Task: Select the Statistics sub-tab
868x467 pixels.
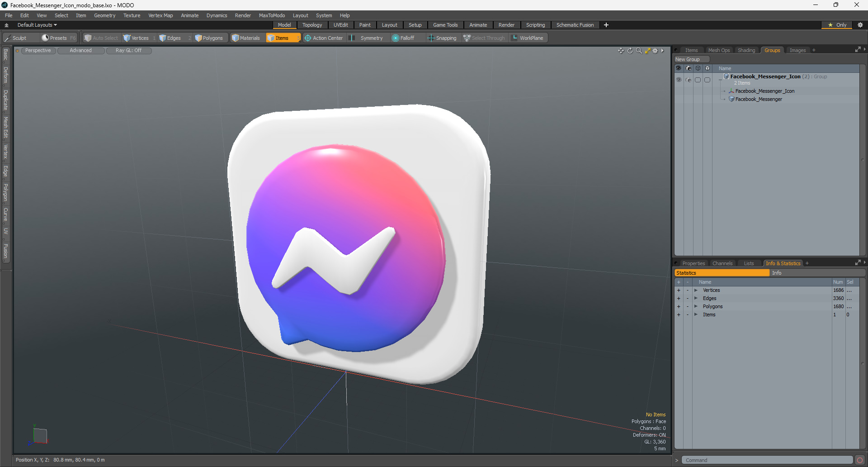Action: pos(722,273)
